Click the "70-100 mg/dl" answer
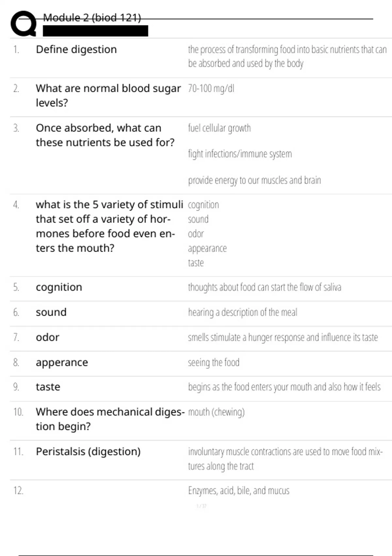 (211, 89)
